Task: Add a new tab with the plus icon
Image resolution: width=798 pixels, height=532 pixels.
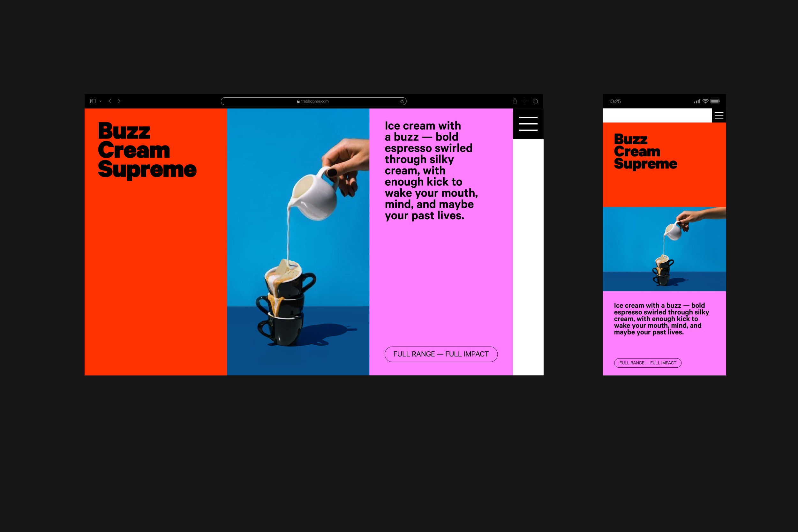Action: [525, 101]
